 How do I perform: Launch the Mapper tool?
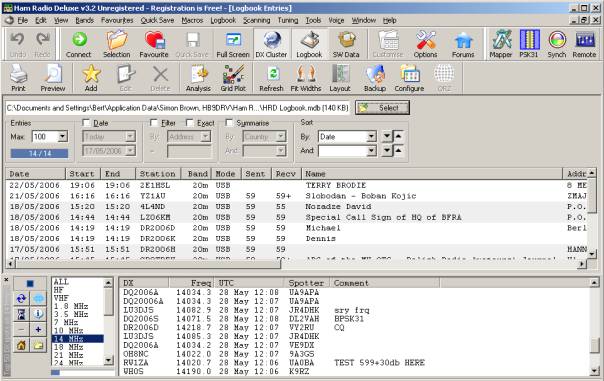(x=501, y=45)
